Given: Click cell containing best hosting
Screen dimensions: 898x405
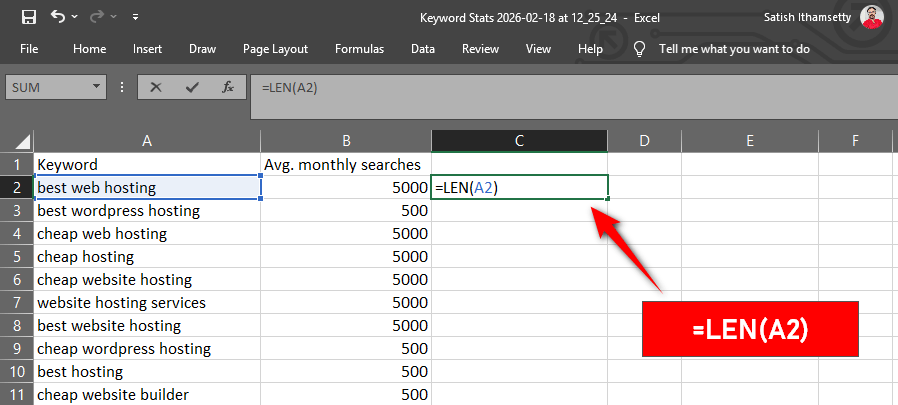Looking at the screenshot, I should coord(147,372).
